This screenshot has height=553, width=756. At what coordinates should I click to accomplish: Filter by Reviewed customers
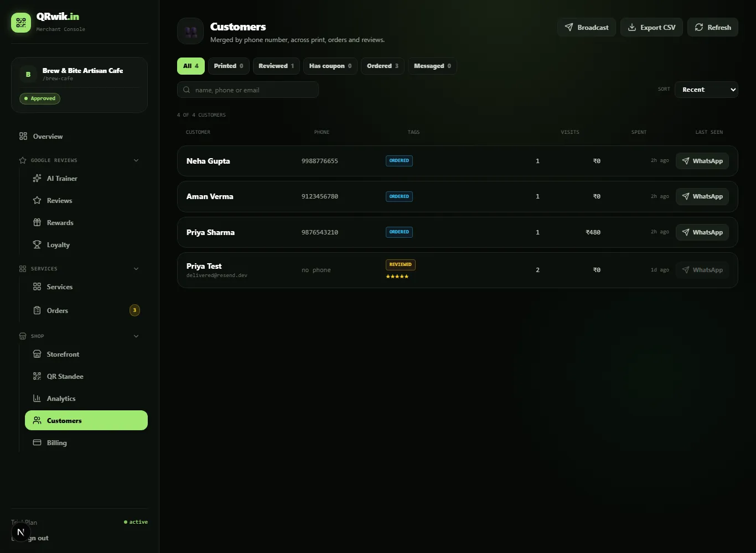(276, 66)
